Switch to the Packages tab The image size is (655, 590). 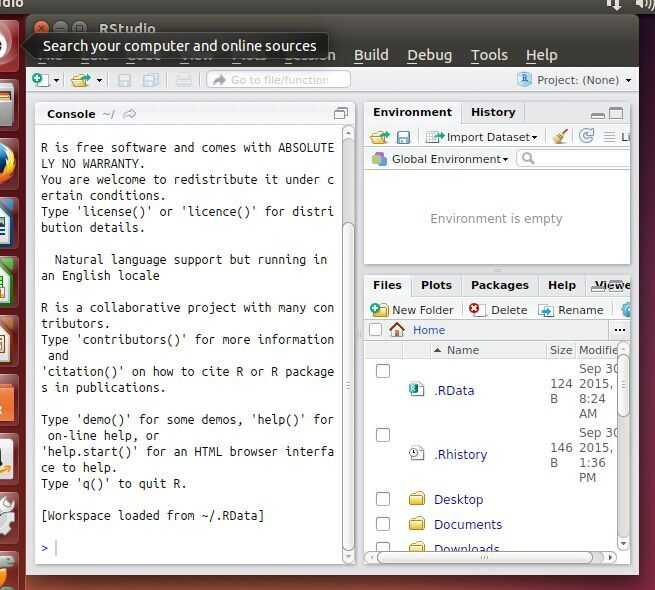(x=500, y=285)
